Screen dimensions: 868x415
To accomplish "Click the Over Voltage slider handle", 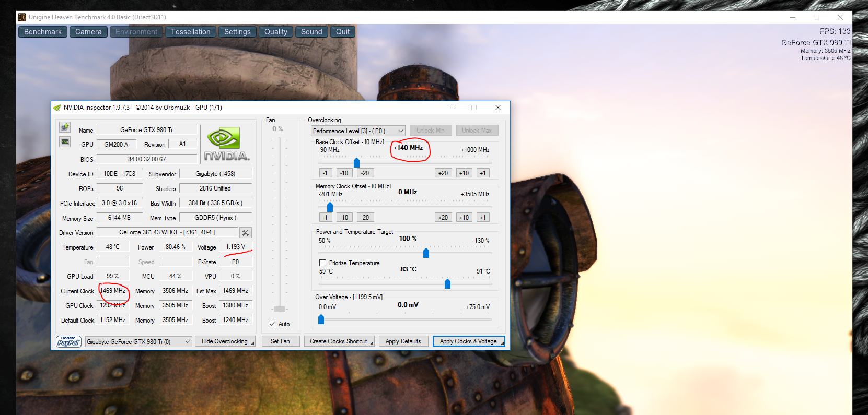I will [x=321, y=319].
